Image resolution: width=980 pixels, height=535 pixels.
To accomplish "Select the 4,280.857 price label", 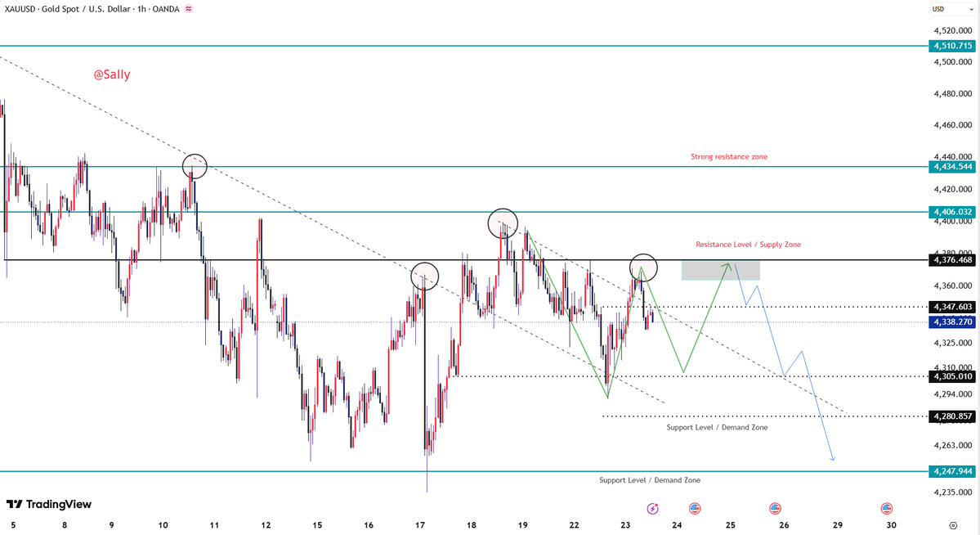I will pos(952,416).
